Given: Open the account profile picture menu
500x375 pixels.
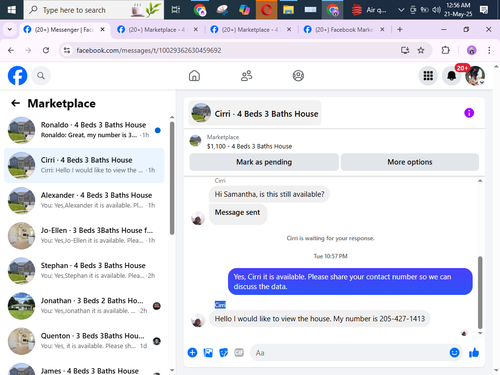Looking at the screenshot, I should [475, 76].
